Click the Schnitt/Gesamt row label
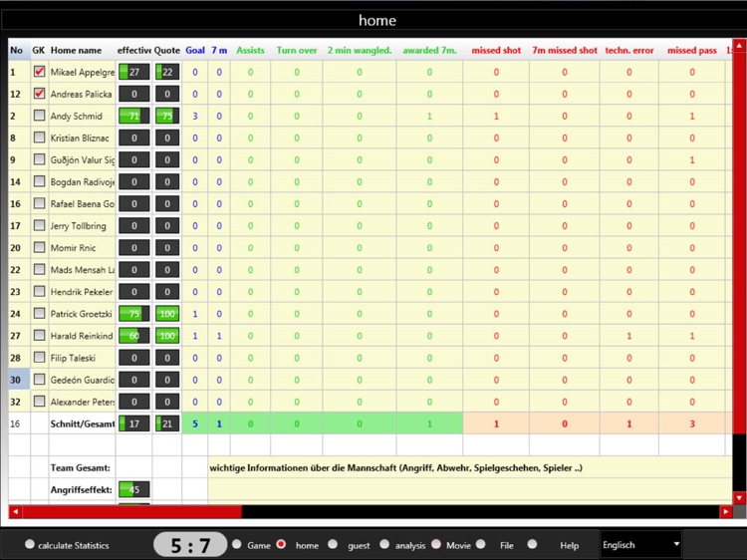Image resolution: width=747 pixels, height=560 pixels. pyautogui.click(x=82, y=423)
